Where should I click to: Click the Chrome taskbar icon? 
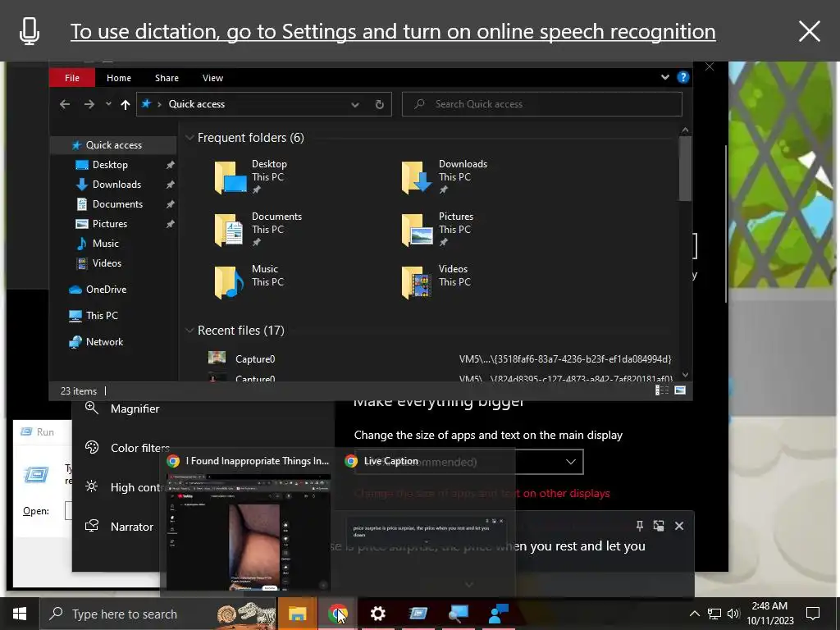337,614
